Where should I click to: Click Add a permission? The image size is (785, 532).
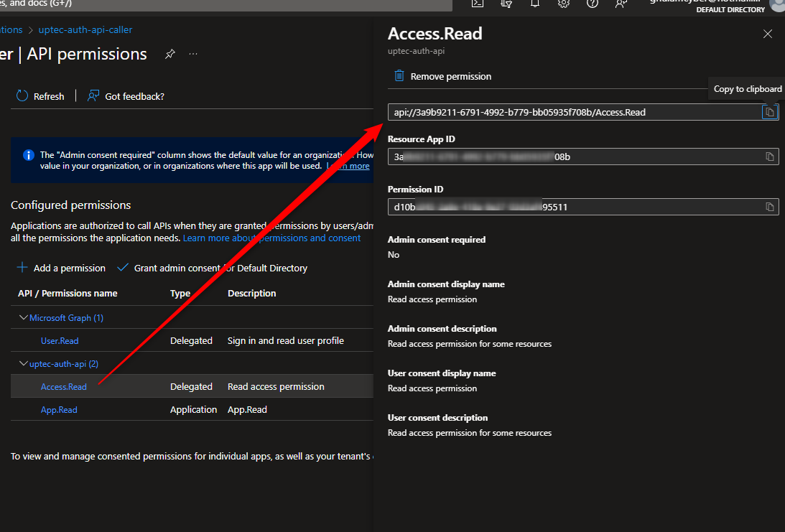(x=61, y=268)
